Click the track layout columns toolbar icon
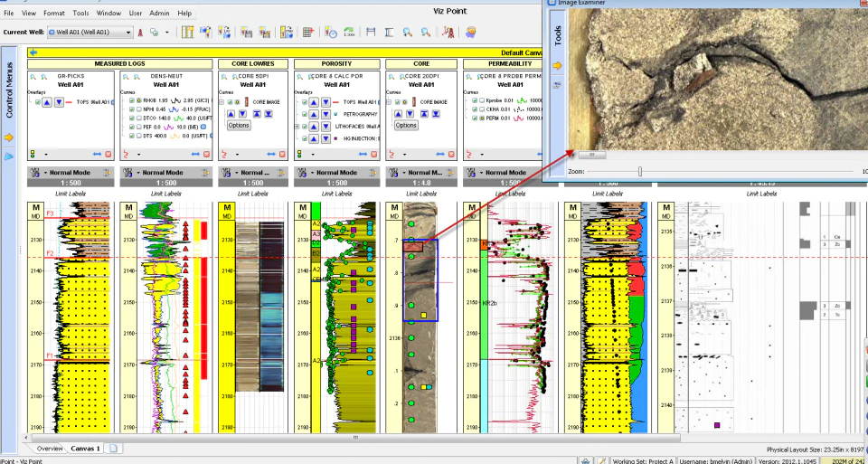The height and width of the screenshot is (464, 868). coord(188,33)
